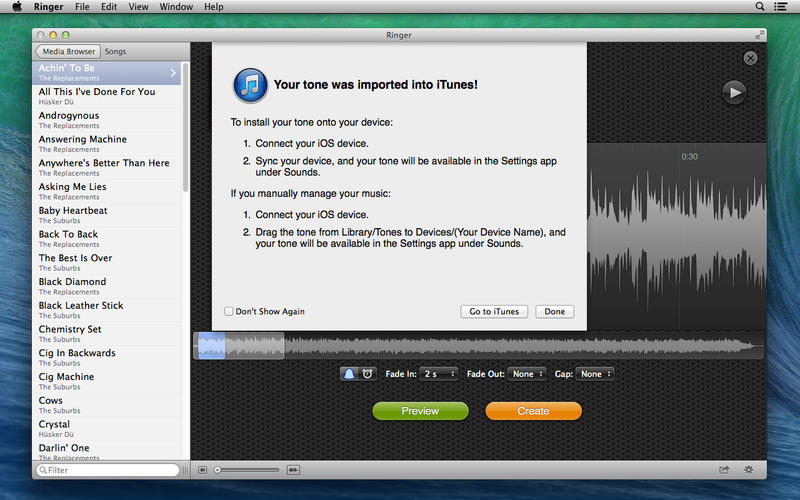Click the highlighted selection in overview waveform
The width and height of the screenshot is (800, 500).
coord(212,346)
